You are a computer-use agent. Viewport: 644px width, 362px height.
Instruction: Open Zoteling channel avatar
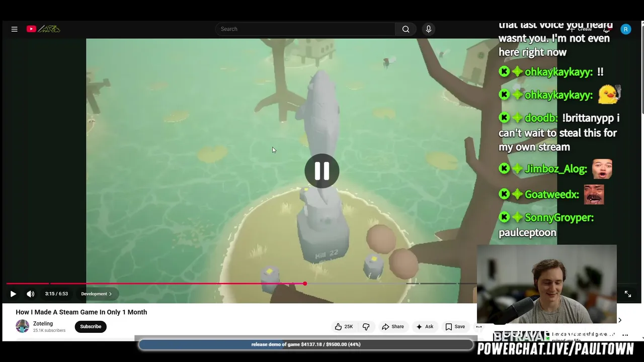pos(23,326)
